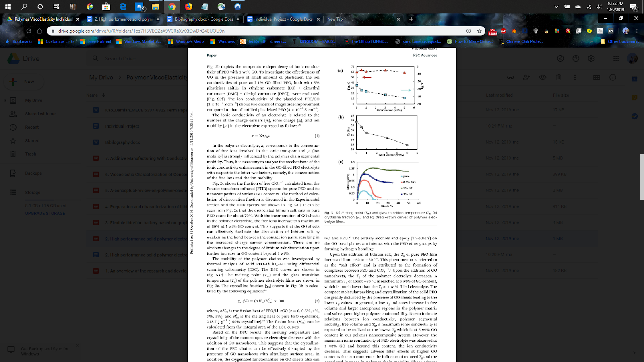This screenshot has width=644, height=362.
Task: Open the Gmail checker extension showing 3586
Action: click(493, 31)
